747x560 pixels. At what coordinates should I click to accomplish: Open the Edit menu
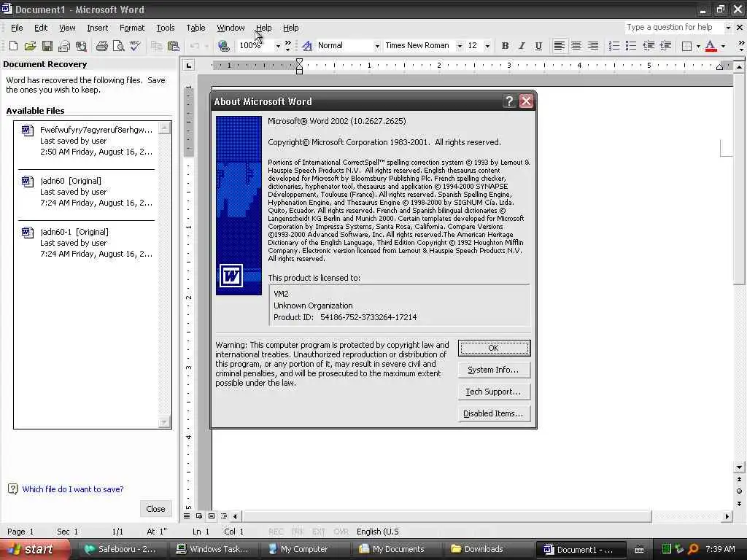click(41, 28)
